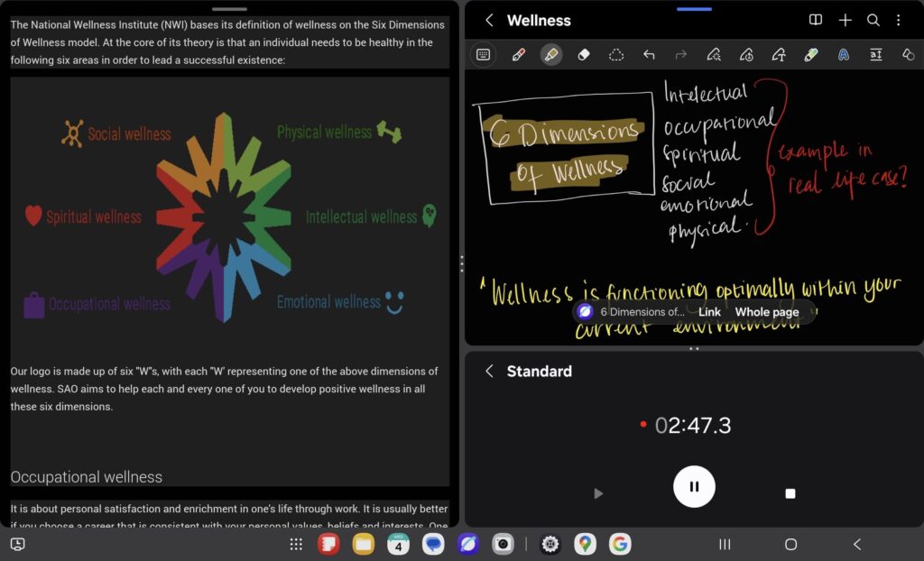Activate the lasso selection tool
This screenshot has width=924, height=561.
tap(616, 55)
